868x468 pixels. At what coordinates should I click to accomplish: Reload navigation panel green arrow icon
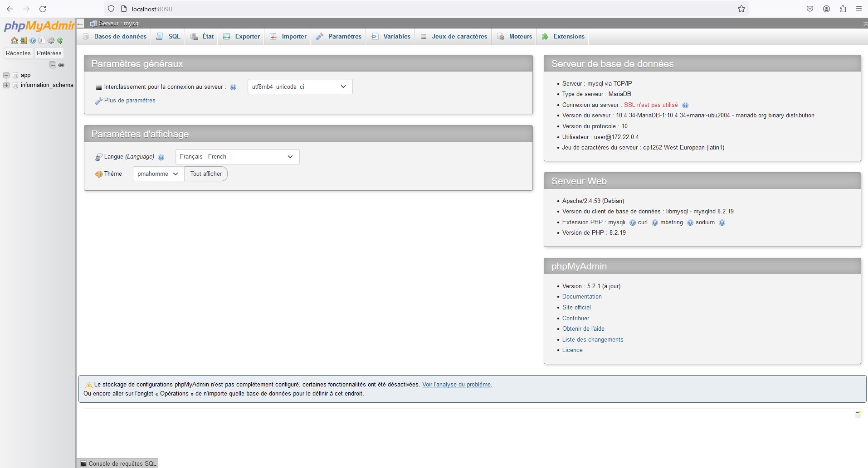[x=60, y=40]
